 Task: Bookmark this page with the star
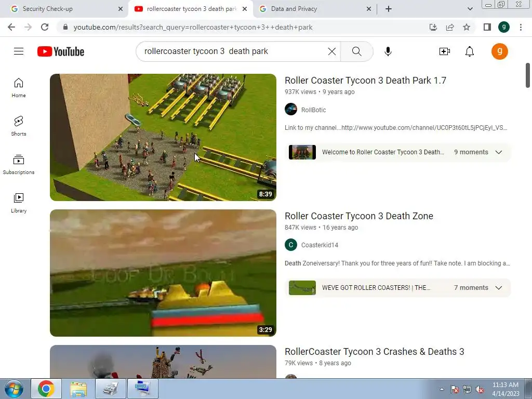[x=467, y=27]
